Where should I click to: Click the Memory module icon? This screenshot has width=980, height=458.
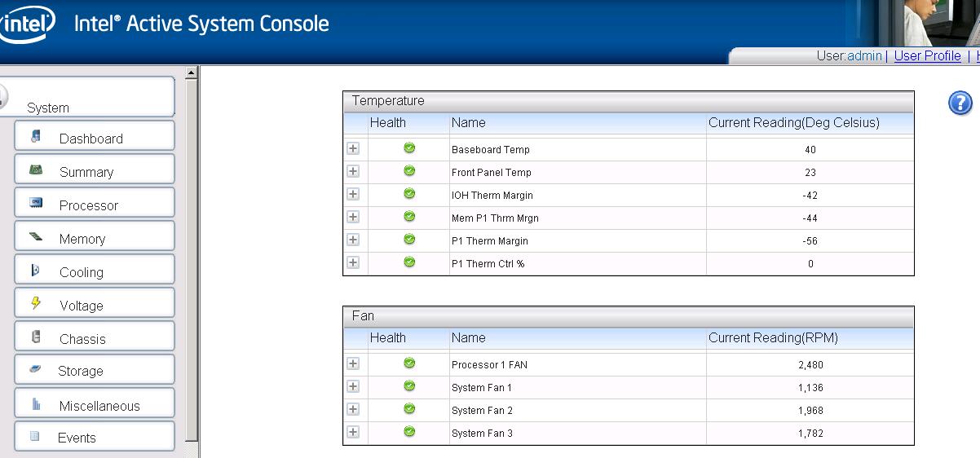[36, 237]
